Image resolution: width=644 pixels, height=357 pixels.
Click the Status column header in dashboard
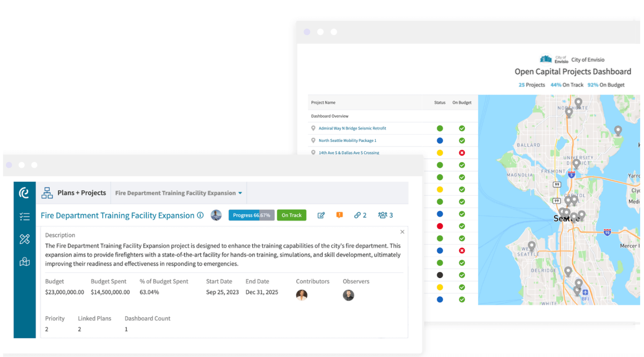pos(440,102)
